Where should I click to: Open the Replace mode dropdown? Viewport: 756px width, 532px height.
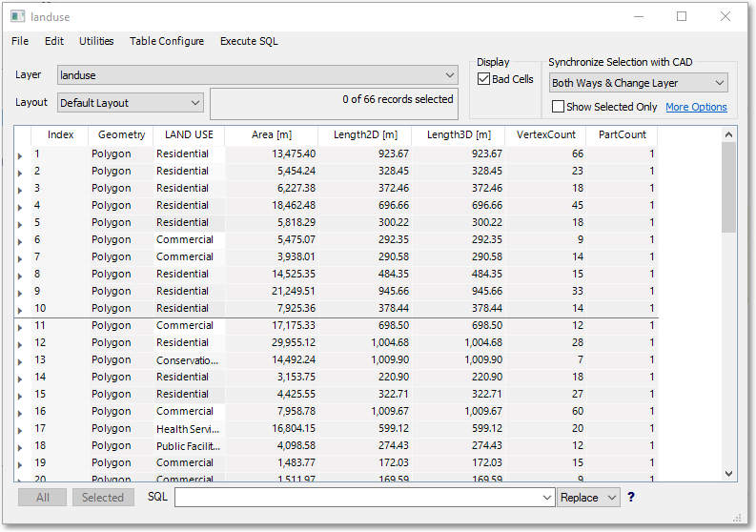(588, 498)
